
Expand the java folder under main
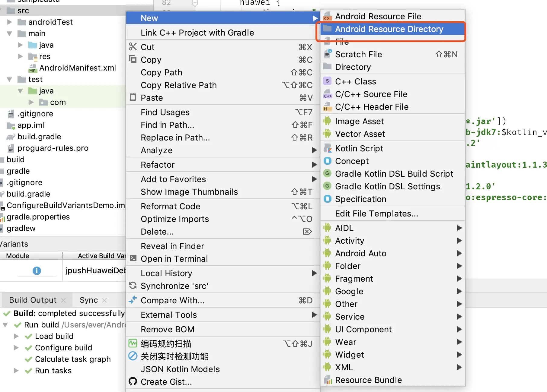[x=21, y=45]
